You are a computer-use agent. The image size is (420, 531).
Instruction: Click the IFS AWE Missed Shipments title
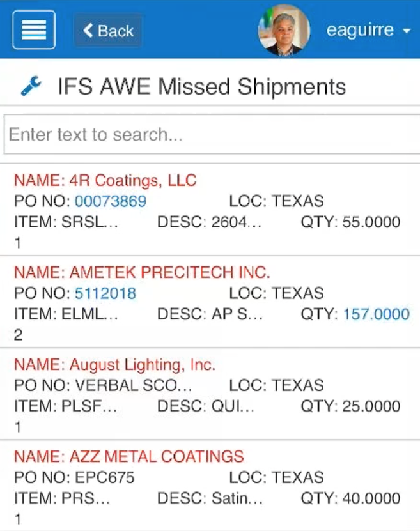click(202, 87)
